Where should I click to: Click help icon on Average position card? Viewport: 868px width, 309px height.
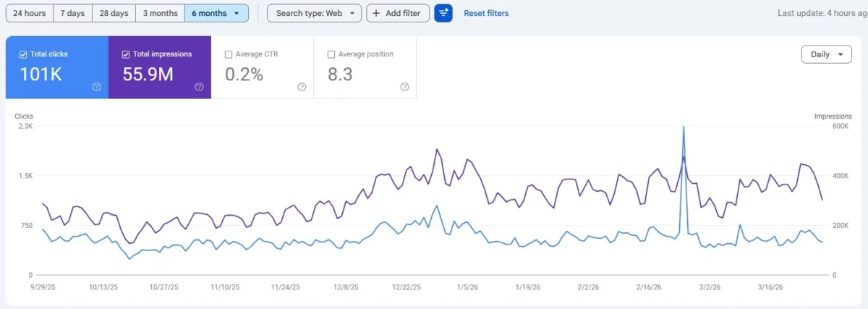pos(404,87)
